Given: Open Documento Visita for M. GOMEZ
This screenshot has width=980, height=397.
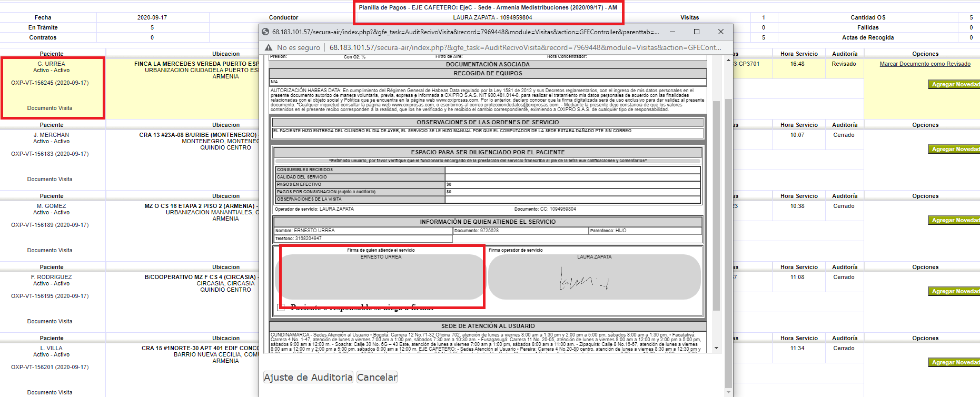Looking at the screenshot, I should pyautogui.click(x=50, y=250).
